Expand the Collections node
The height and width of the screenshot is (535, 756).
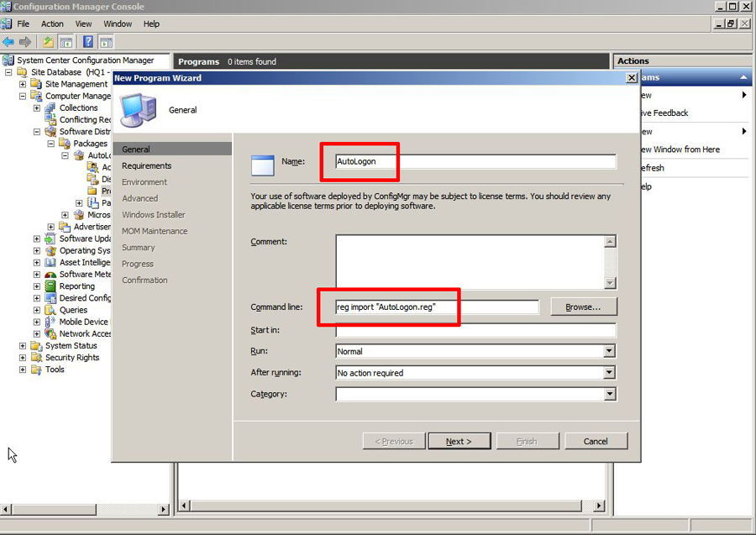(37, 108)
